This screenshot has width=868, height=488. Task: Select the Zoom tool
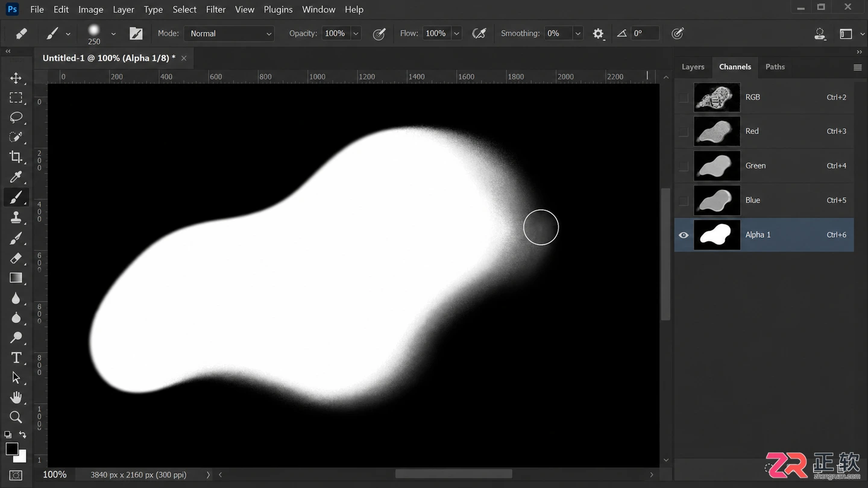point(16,417)
